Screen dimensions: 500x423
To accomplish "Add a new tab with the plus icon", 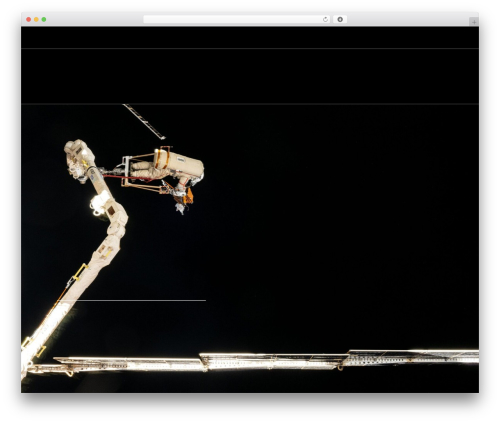I will click(x=474, y=22).
